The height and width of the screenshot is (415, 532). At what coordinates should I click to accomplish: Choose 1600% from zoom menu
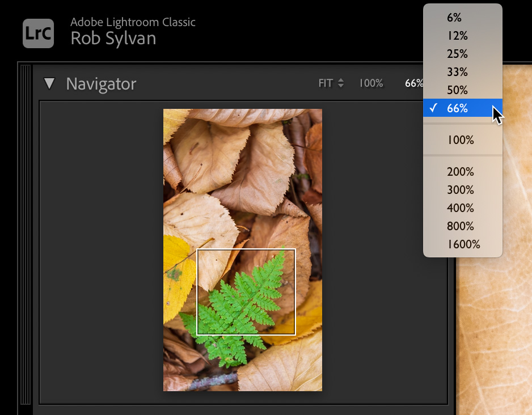pos(463,244)
